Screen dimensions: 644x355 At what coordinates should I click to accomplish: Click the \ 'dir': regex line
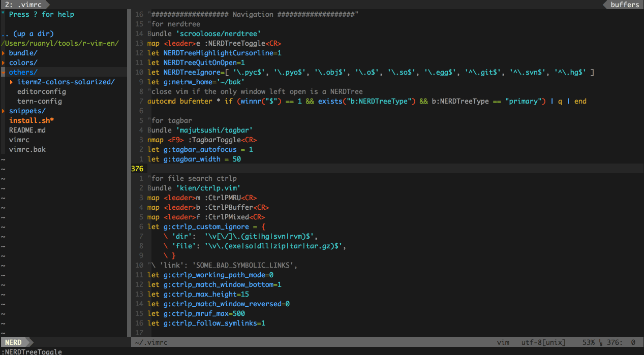(x=241, y=236)
